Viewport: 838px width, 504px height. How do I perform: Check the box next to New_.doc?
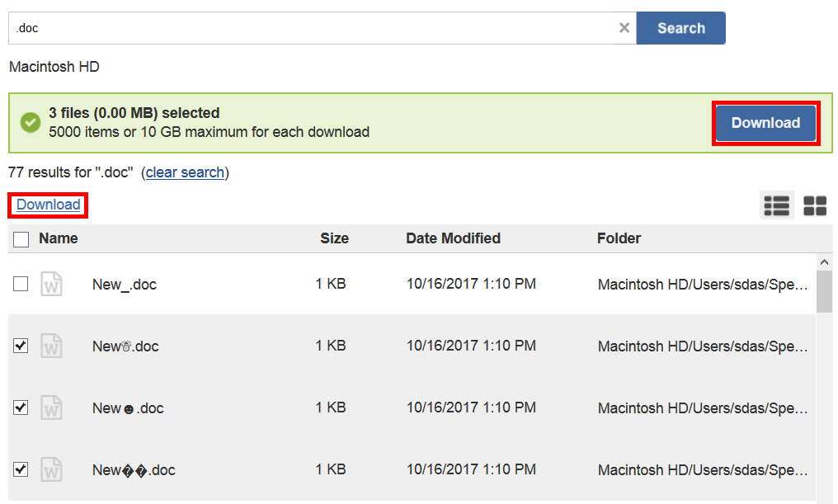pyautogui.click(x=20, y=283)
